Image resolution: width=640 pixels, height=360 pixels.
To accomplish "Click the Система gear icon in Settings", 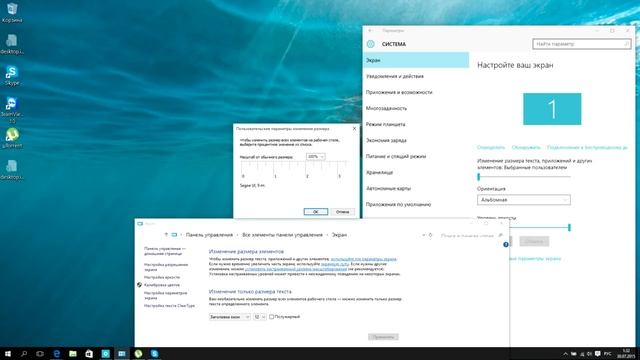I will pos(371,44).
